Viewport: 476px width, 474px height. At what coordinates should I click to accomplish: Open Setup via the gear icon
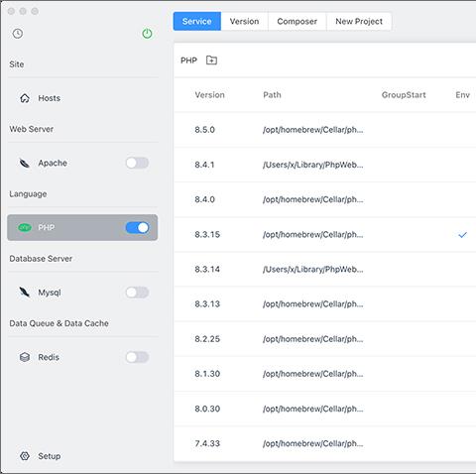[x=25, y=456]
